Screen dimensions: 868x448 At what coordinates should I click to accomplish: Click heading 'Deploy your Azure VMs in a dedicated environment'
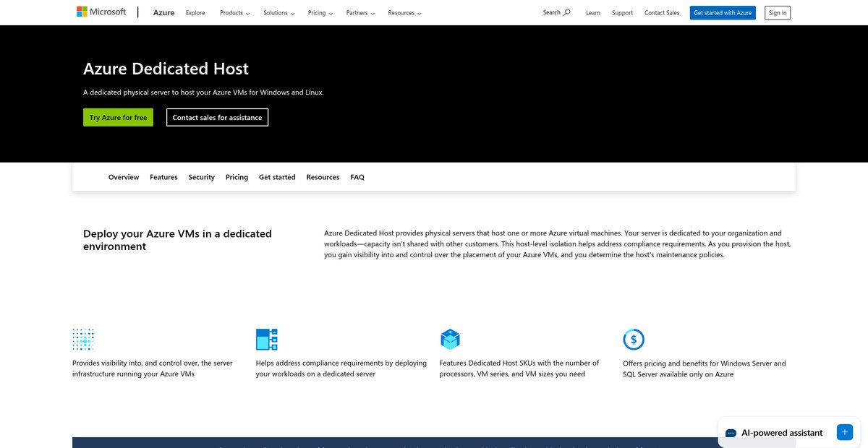coord(177,240)
